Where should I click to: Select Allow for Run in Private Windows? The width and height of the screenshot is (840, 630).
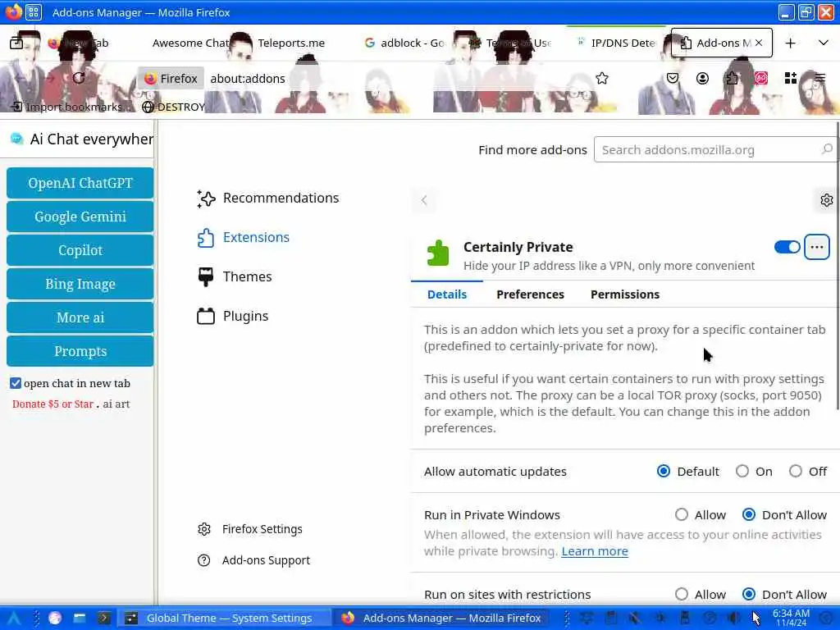tap(682, 515)
